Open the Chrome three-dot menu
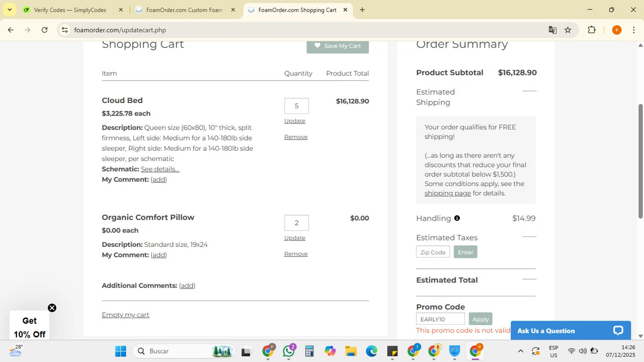This screenshot has width=644, height=362. [634, 30]
